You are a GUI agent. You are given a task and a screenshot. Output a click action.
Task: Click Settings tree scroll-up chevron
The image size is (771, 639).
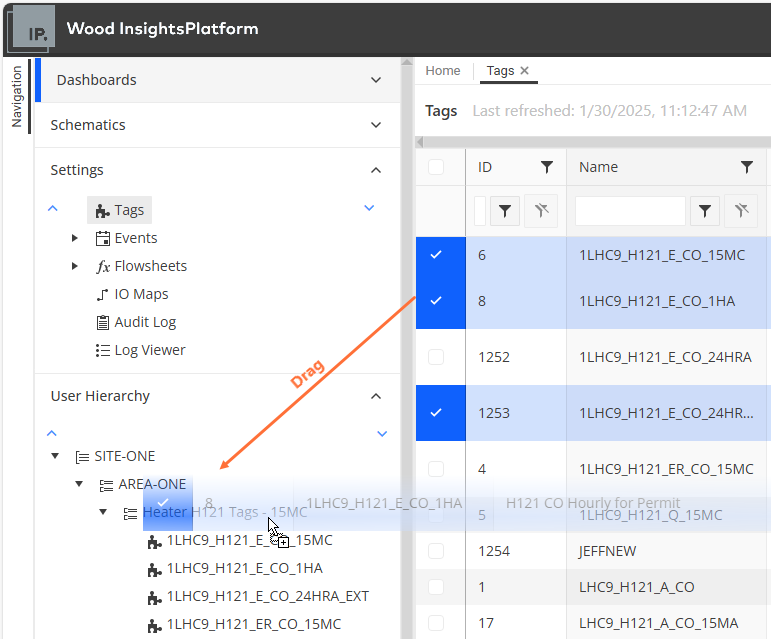tap(53, 208)
